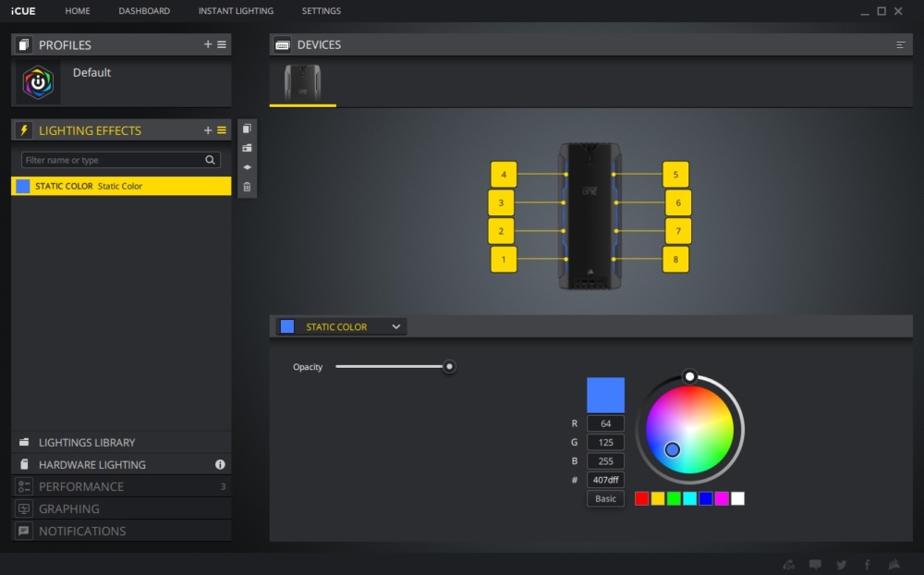Click the Opacity slider handle
Screen dimensions: 924x575
[x=449, y=367]
